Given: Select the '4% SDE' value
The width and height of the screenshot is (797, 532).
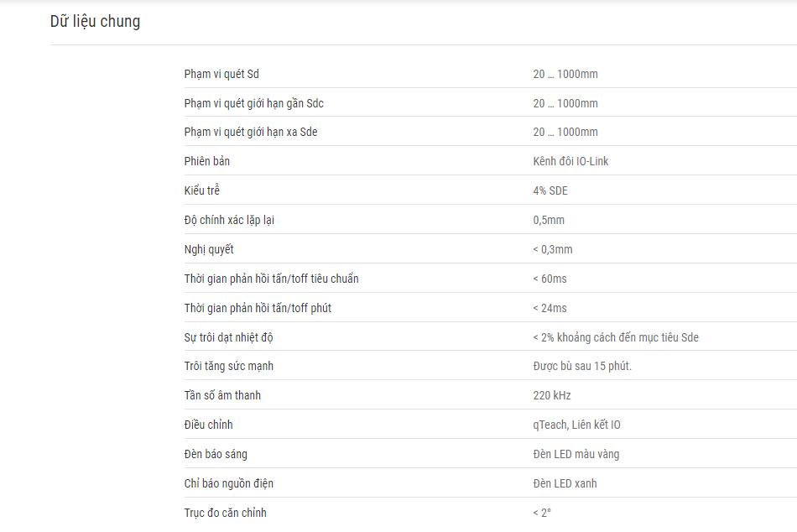Looking at the screenshot, I should (550, 190).
